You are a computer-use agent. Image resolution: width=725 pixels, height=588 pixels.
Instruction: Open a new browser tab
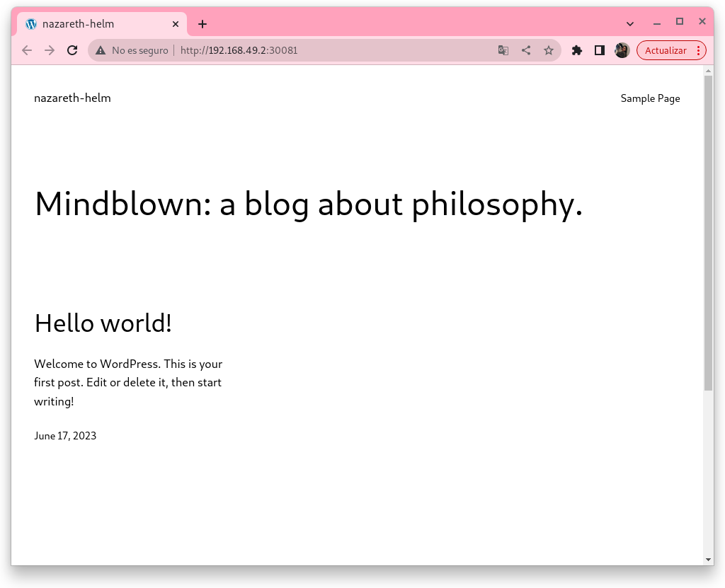[202, 24]
